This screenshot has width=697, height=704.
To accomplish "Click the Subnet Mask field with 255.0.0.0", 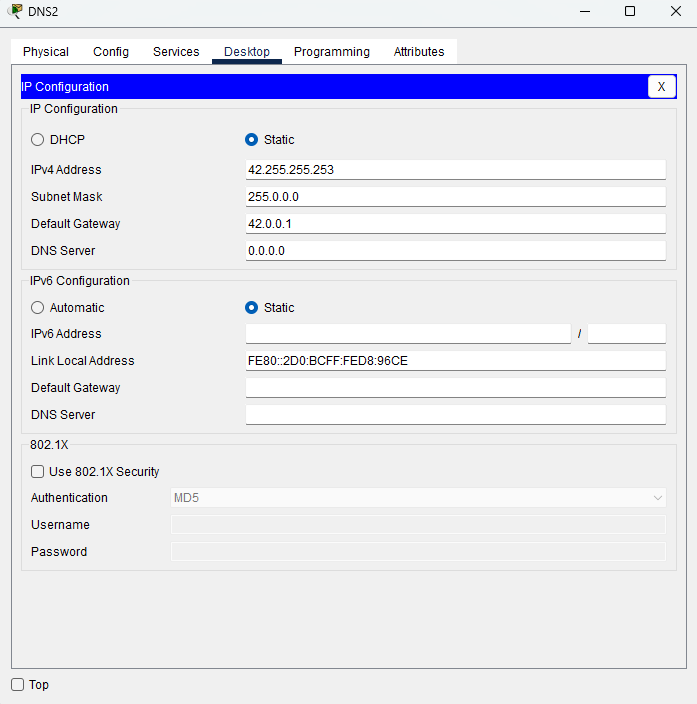I will tap(455, 197).
